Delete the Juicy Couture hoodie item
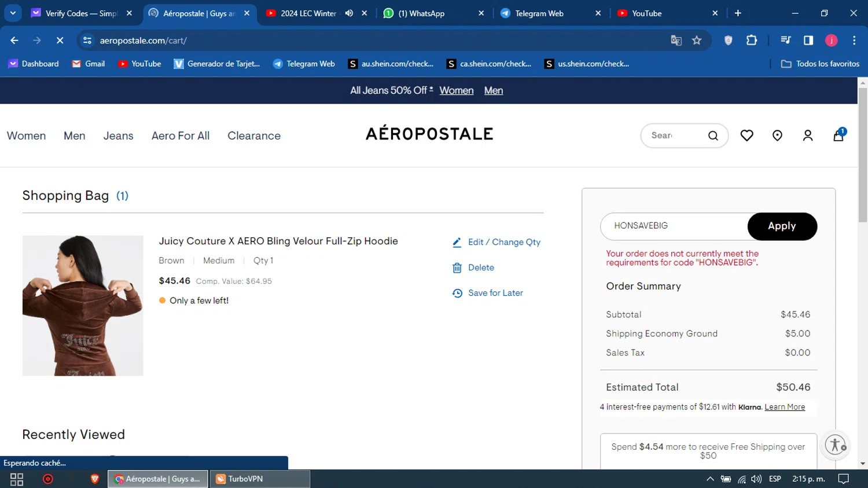868x488 pixels. click(x=473, y=267)
